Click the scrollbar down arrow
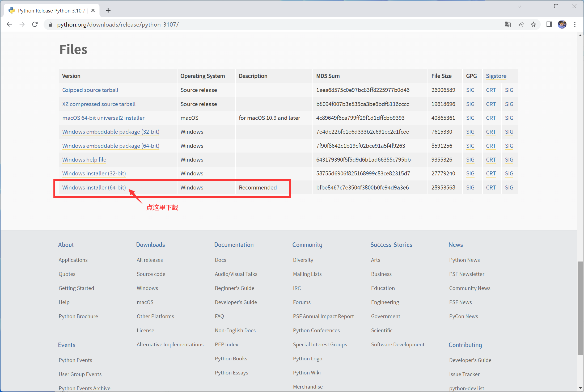Screen dimensions: 584x392 click(580, 388)
